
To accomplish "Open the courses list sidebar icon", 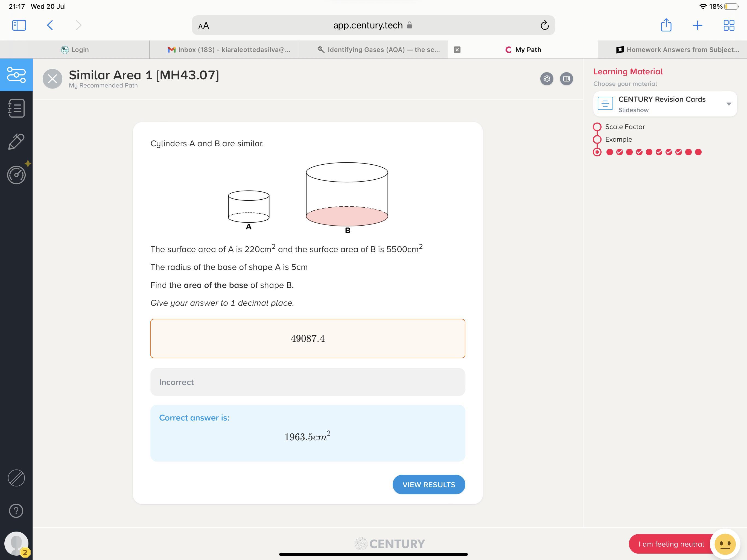I will tap(16, 108).
